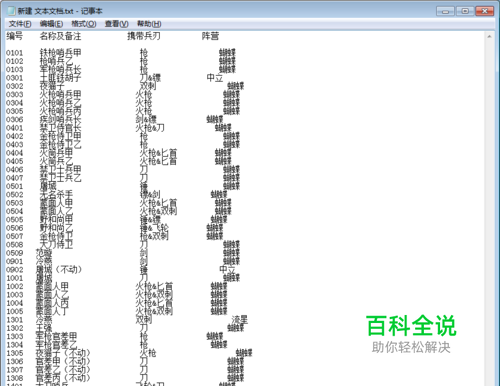500x386 pixels.
Task: Click the 编号 column heading text
Action: [x=14, y=36]
